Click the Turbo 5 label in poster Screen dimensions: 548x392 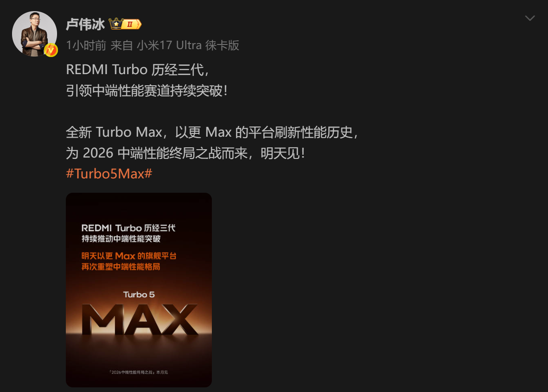(139, 295)
